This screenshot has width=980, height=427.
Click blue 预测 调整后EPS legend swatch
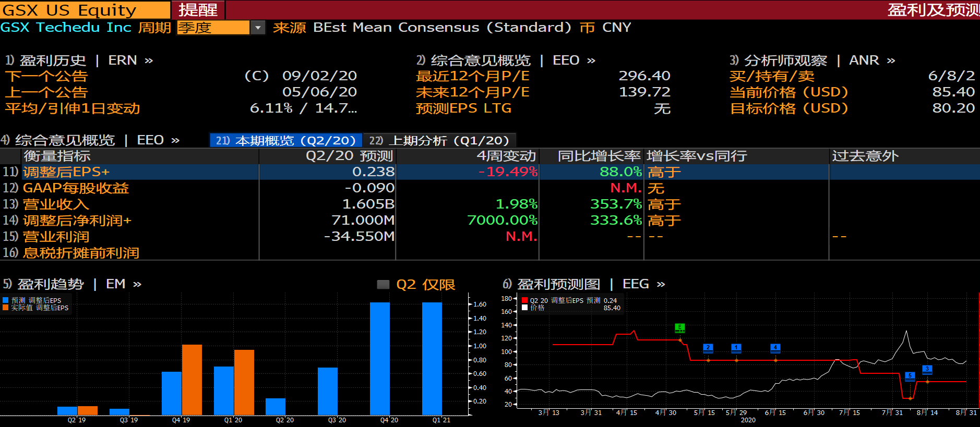(x=6, y=300)
